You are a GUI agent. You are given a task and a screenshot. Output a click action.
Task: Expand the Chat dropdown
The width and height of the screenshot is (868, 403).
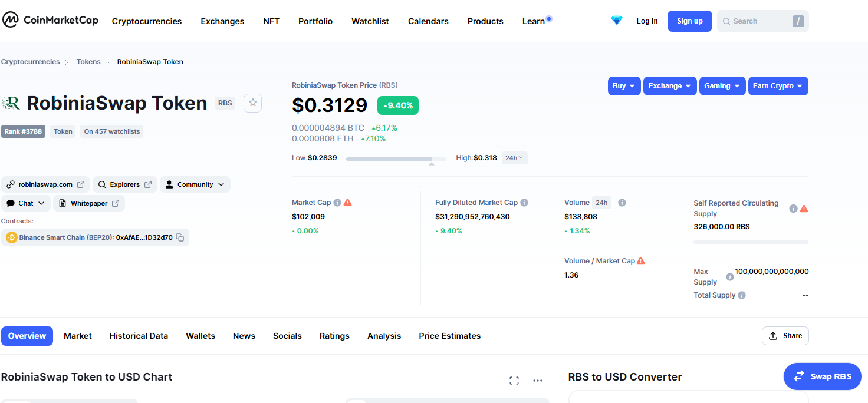[x=26, y=203]
